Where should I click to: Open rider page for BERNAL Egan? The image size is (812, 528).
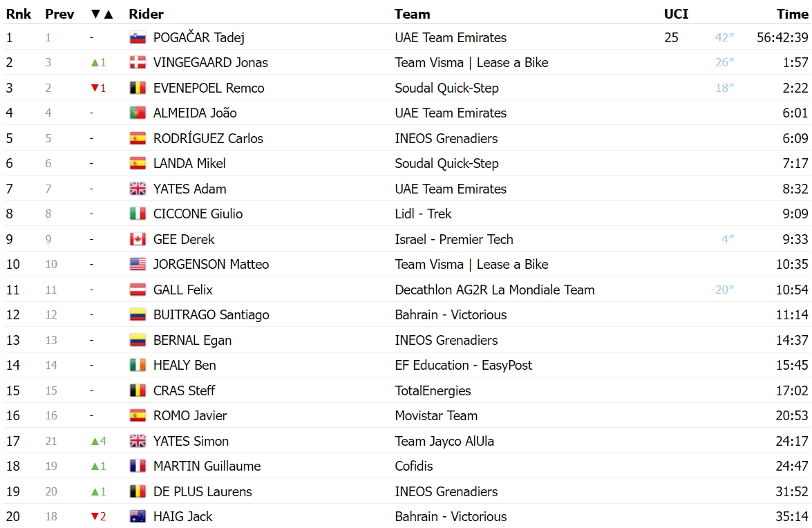[192, 340]
